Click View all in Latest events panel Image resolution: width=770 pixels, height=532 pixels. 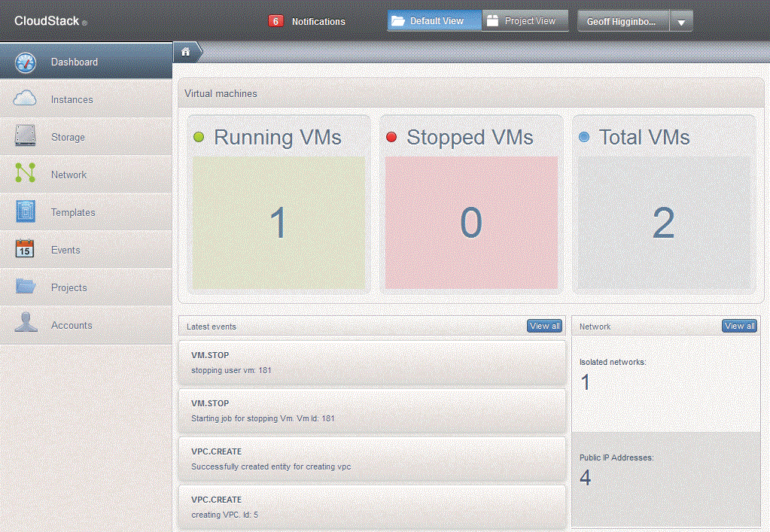click(544, 326)
